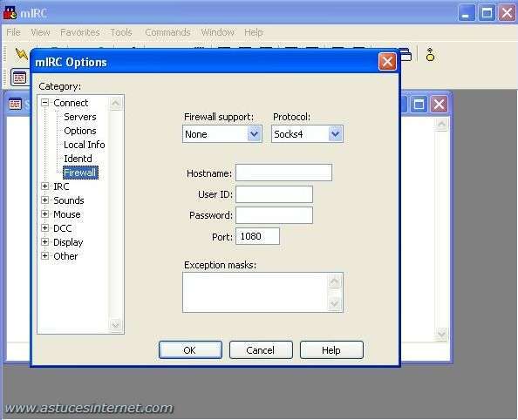This screenshot has width=518, height=420.
Task: Click the Exception masks scroll-down arrow
Action: pos(334,303)
